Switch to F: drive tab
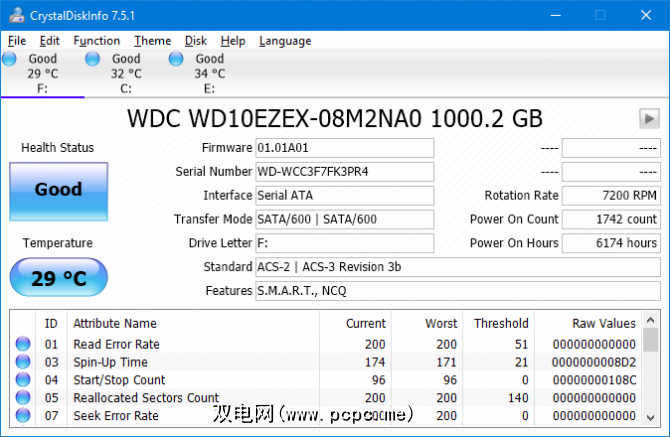This screenshot has width=670, height=437. 42,73
